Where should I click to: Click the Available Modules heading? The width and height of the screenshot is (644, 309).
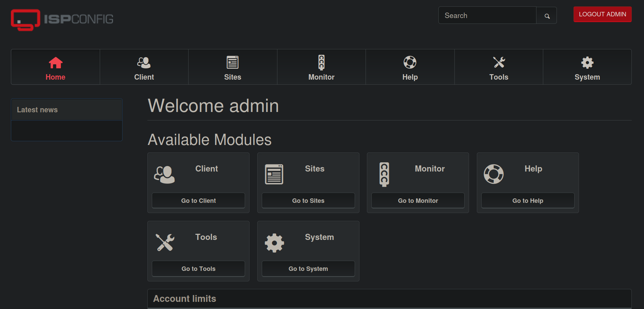[x=210, y=140]
